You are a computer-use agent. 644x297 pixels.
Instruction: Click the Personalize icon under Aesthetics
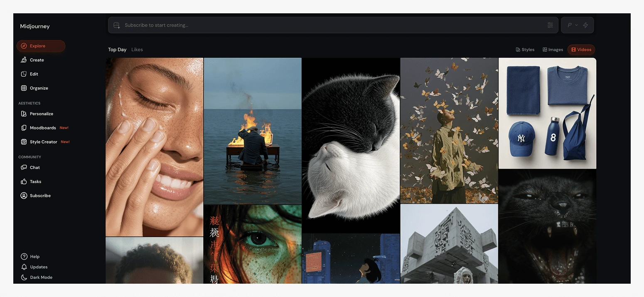click(24, 114)
